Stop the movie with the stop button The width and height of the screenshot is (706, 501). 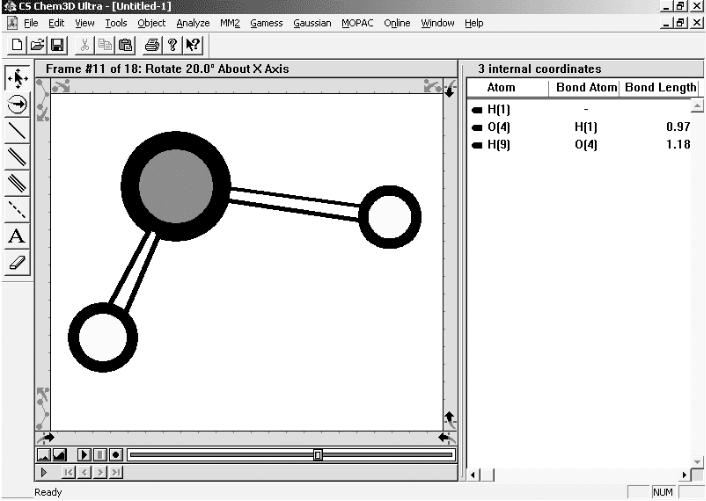click(100, 455)
